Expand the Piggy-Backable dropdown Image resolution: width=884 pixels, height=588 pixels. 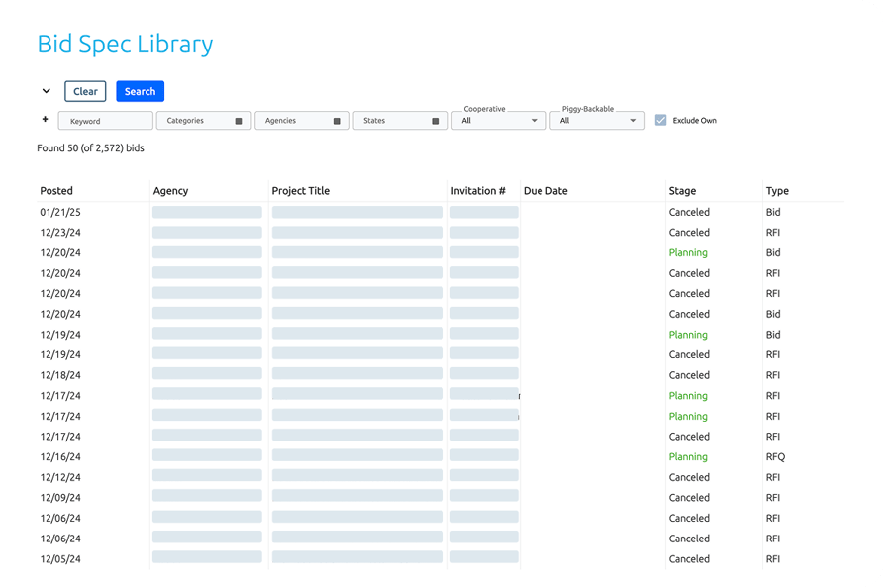pyautogui.click(x=597, y=121)
